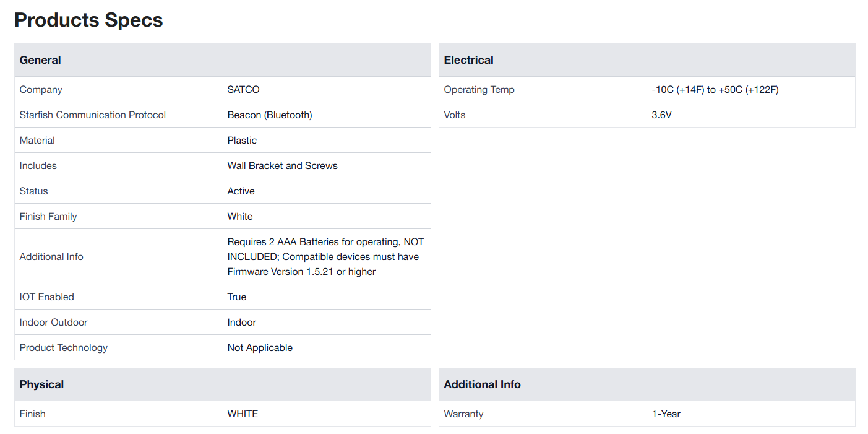Click the Products Specs heading

point(88,20)
